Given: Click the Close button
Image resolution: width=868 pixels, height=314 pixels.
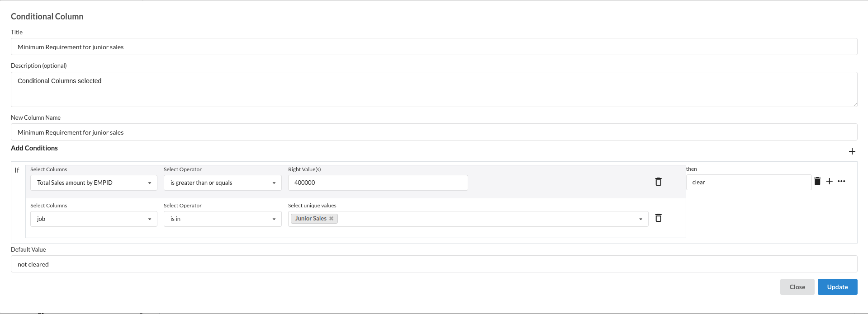Looking at the screenshot, I should coord(797,287).
